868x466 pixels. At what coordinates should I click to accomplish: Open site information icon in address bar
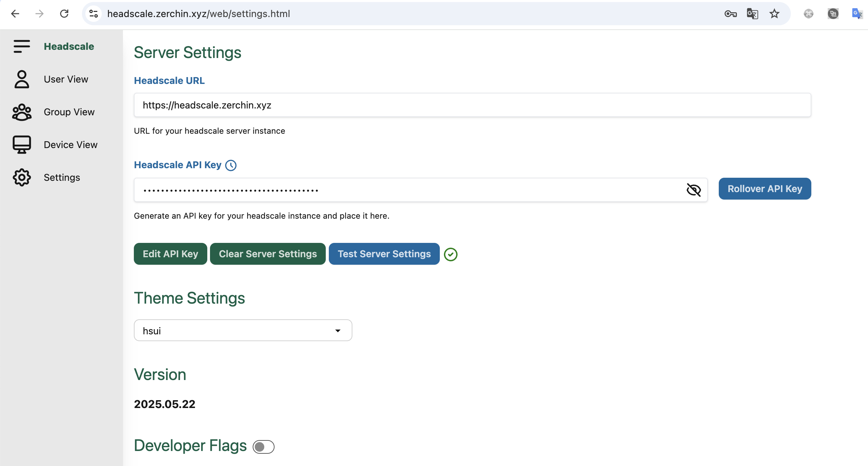point(94,14)
